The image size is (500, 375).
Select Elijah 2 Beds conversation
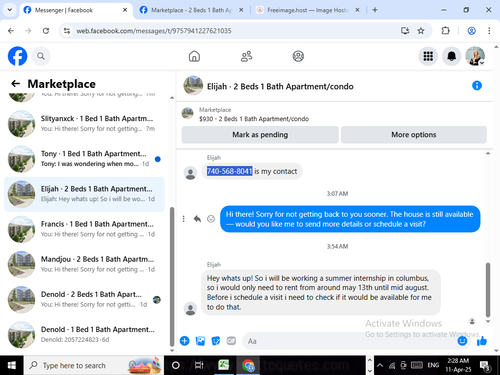[84, 194]
